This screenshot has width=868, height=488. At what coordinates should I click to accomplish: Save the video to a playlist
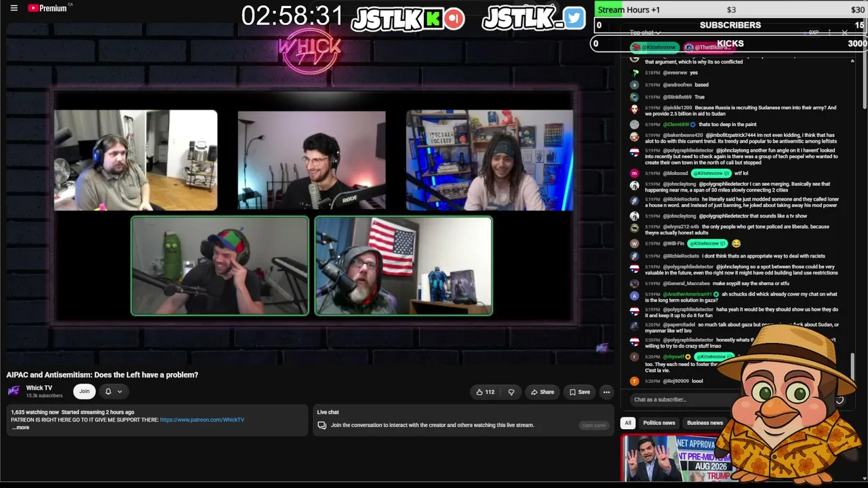(x=580, y=392)
